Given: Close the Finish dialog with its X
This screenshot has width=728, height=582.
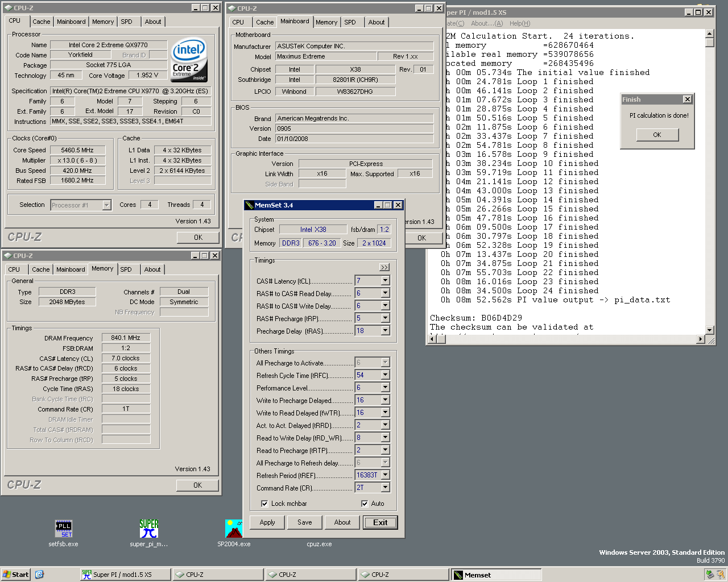Looking at the screenshot, I should click(687, 99).
